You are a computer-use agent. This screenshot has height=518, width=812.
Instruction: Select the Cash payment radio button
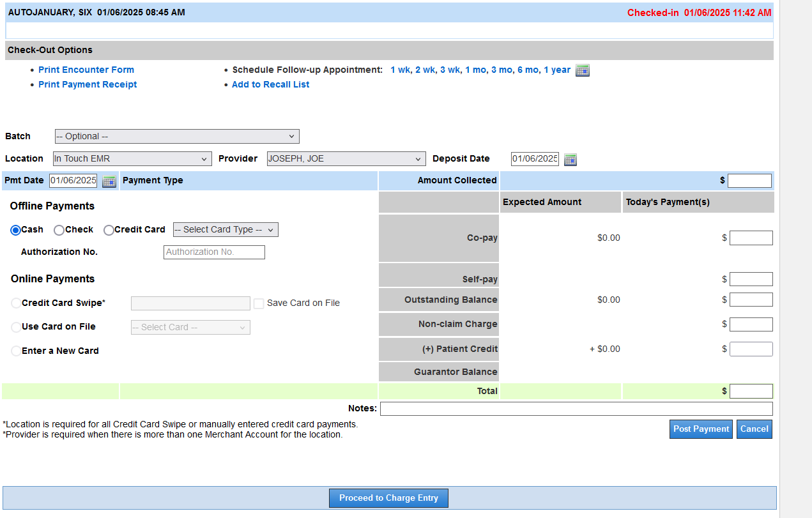tap(15, 231)
